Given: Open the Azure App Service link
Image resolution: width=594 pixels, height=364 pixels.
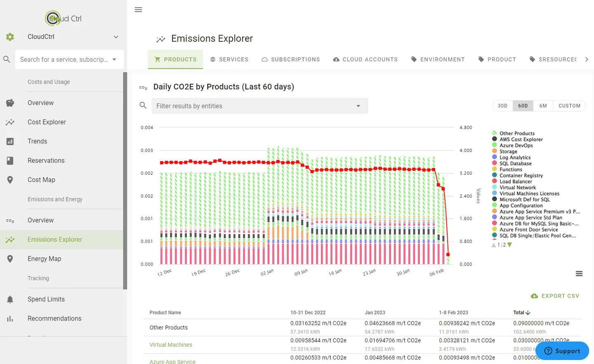Looking at the screenshot, I should (172, 362).
